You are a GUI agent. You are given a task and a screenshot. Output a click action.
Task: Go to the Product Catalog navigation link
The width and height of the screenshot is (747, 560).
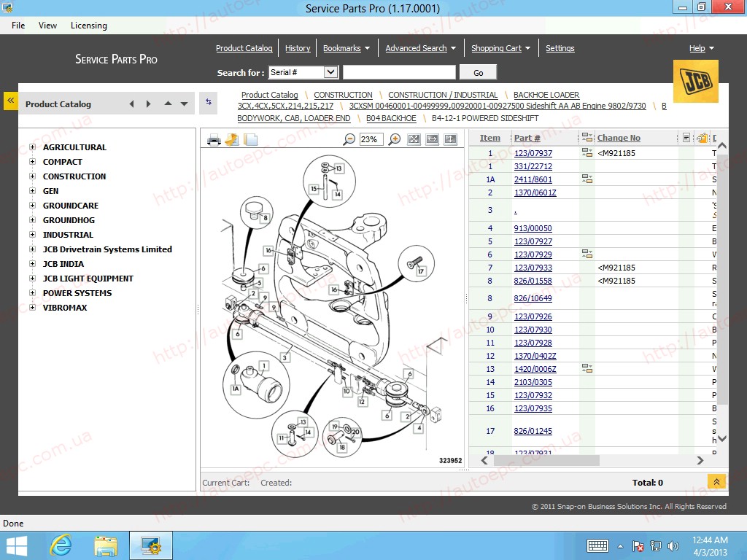tap(244, 48)
